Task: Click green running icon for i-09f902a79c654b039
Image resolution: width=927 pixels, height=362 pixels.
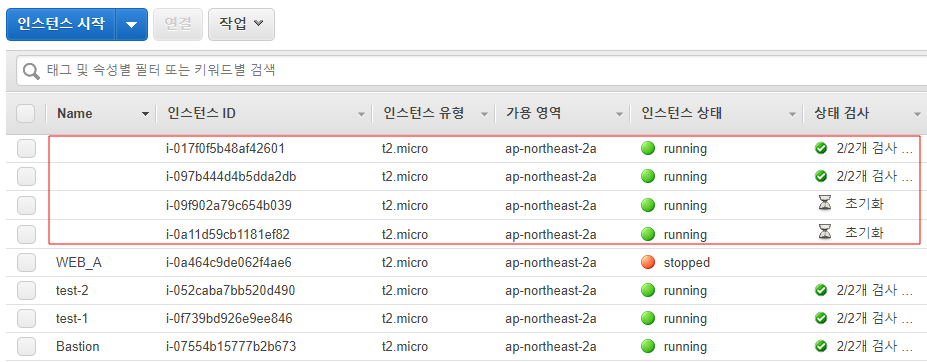Action: pyautogui.click(x=648, y=205)
